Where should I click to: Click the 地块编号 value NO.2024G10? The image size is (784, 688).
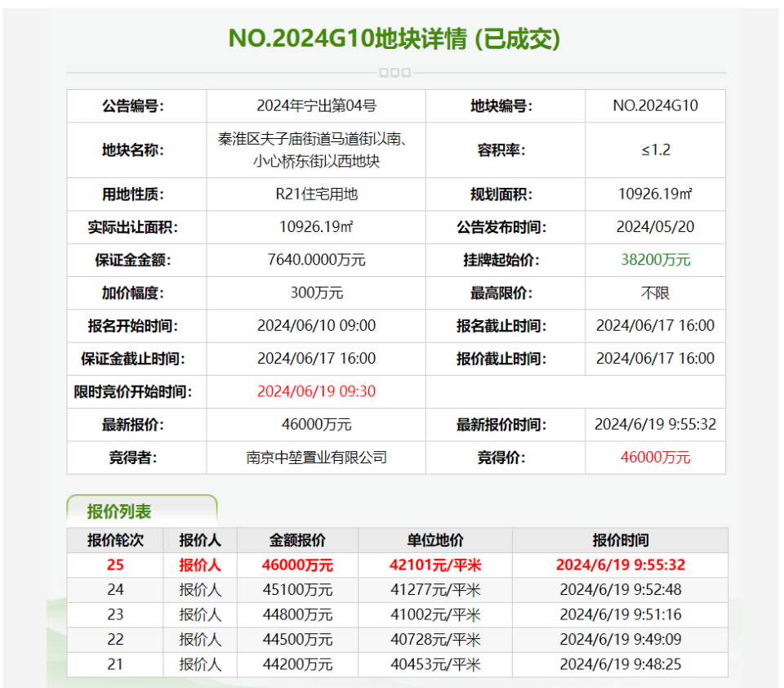655,105
